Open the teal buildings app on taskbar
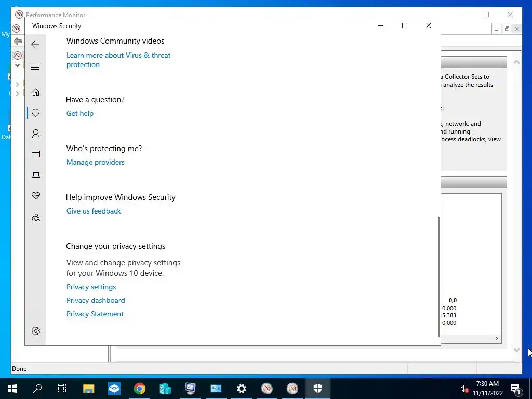 (165, 389)
